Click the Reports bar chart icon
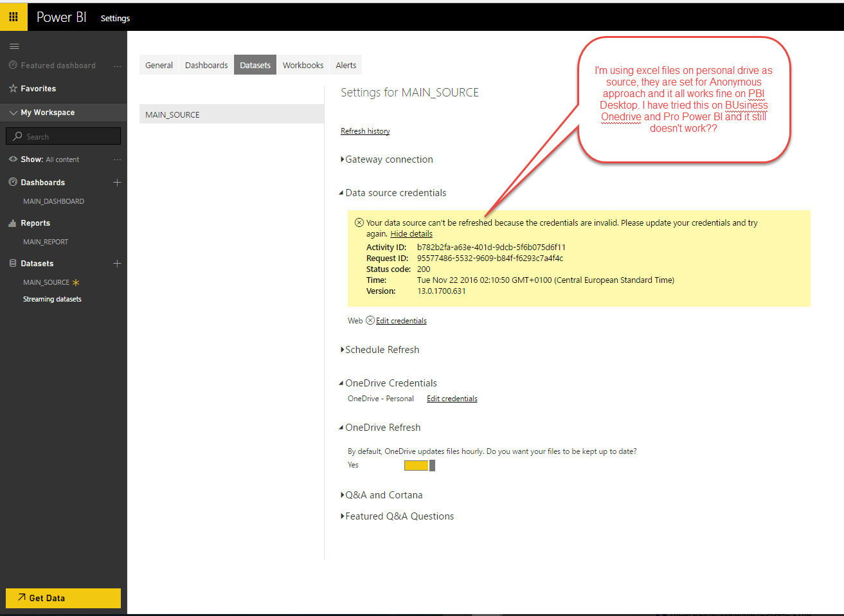Image resolution: width=844 pixels, height=616 pixels. [12, 223]
